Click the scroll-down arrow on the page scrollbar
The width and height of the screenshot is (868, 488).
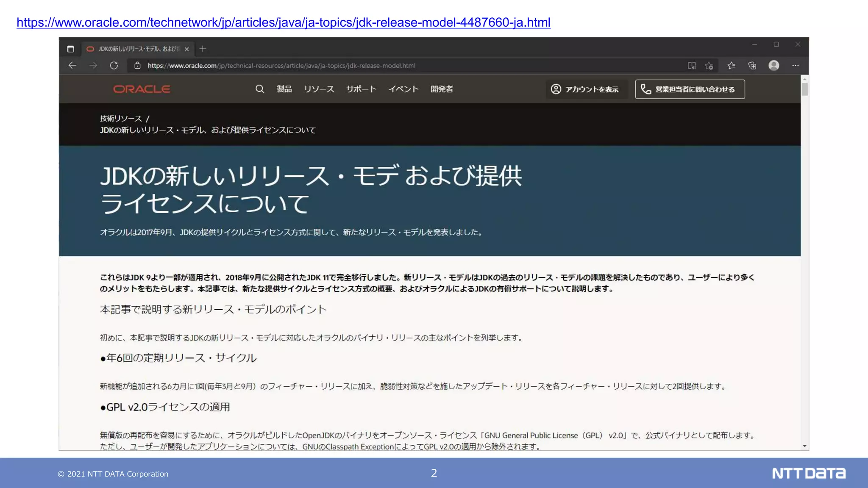tap(804, 446)
